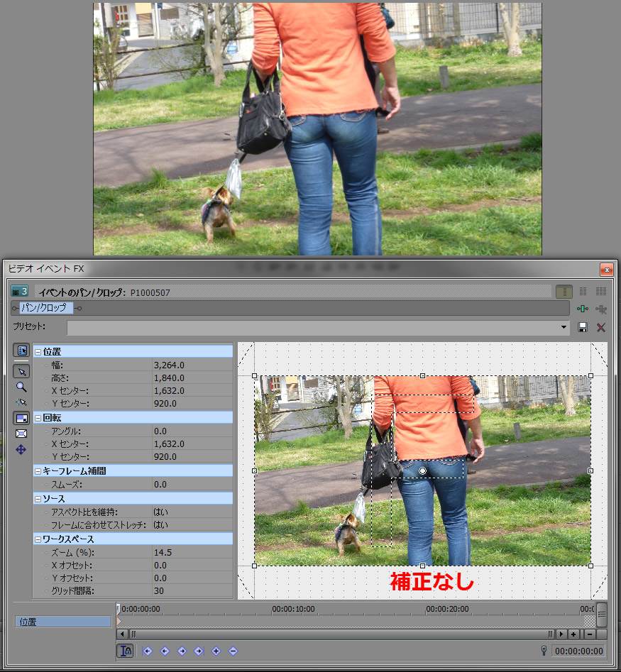621x672 pixels.
Task: Open the Plug-In Chain button
Action: click(x=583, y=309)
